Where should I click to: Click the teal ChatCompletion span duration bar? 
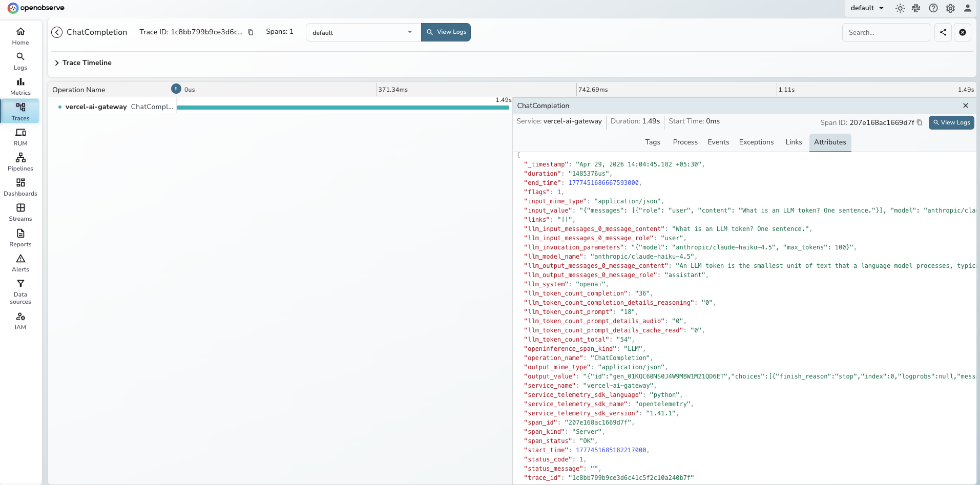[x=343, y=108]
